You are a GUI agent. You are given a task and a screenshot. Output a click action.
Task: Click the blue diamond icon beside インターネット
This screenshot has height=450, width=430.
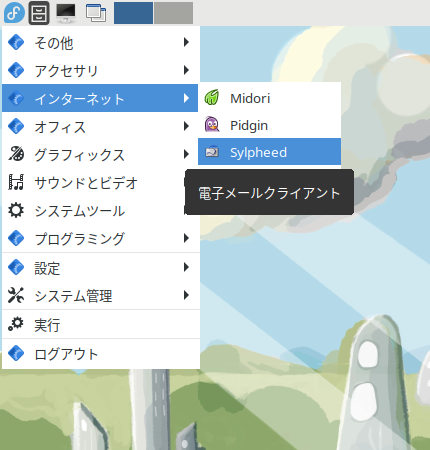16,98
